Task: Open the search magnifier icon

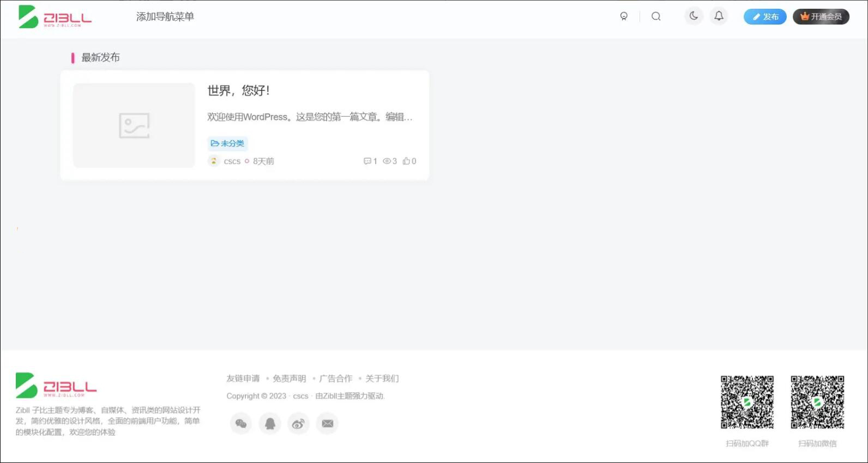Action: click(656, 16)
